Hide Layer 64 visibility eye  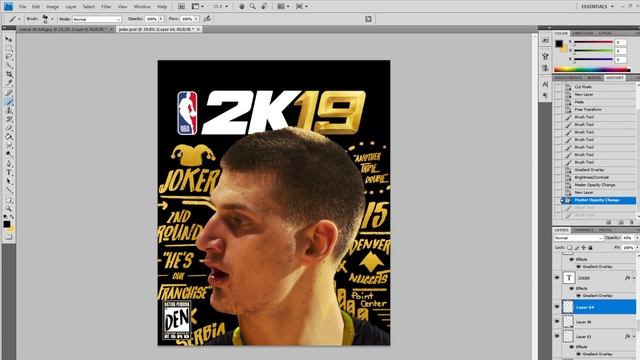[557, 307]
